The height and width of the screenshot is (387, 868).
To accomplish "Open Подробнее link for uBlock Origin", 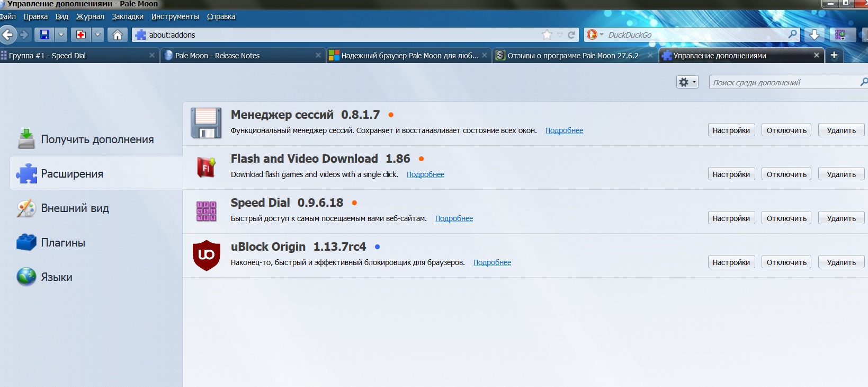I will click(492, 262).
